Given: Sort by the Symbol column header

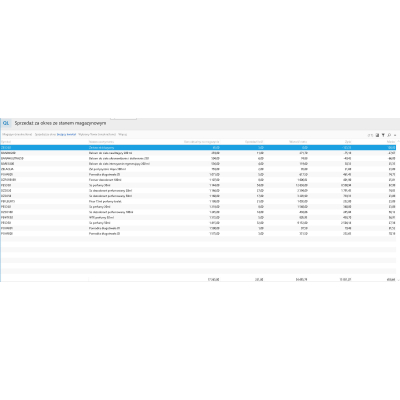Looking at the screenshot, I should tap(6, 142).
